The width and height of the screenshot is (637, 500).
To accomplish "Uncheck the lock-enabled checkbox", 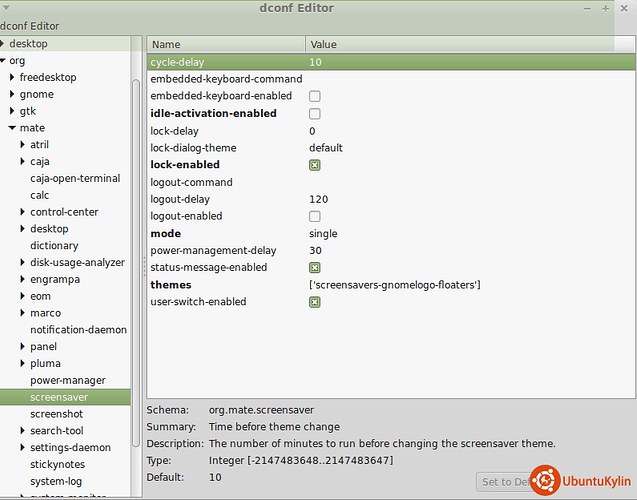I will click(x=314, y=165).
